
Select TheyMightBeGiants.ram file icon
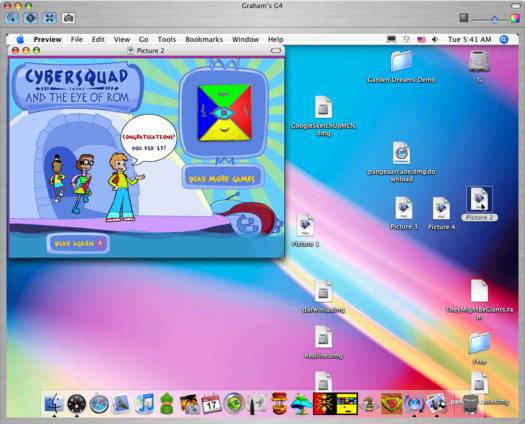pyautogui.click(x=479, y=291)
